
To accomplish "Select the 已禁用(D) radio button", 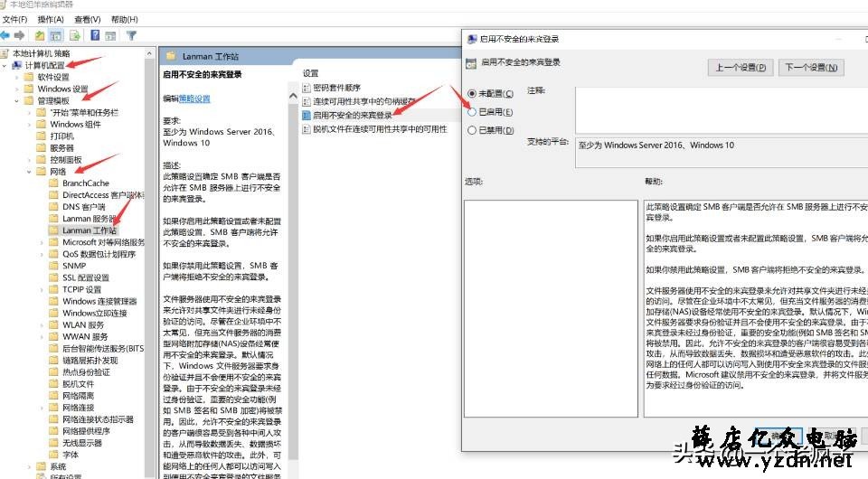I will coord(472,130).
